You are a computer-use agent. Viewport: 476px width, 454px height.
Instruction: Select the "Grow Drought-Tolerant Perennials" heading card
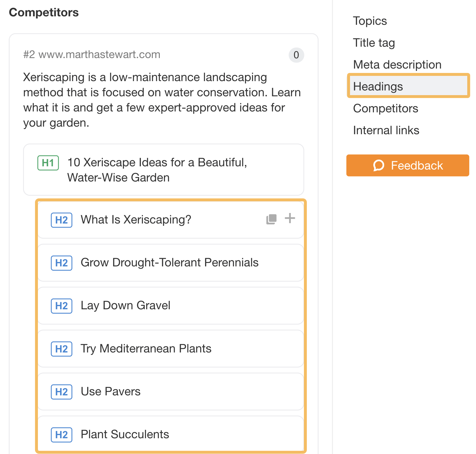[x=169, y=262]
